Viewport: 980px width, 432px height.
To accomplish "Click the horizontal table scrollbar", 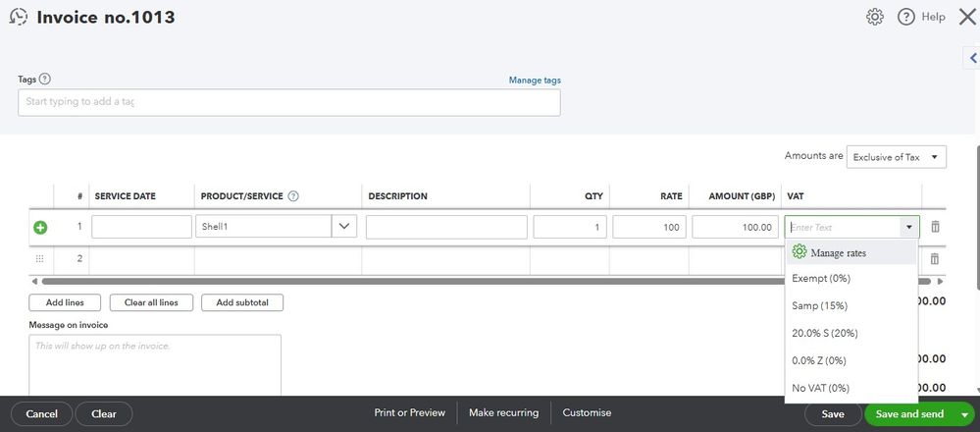I will coord(486,282).
